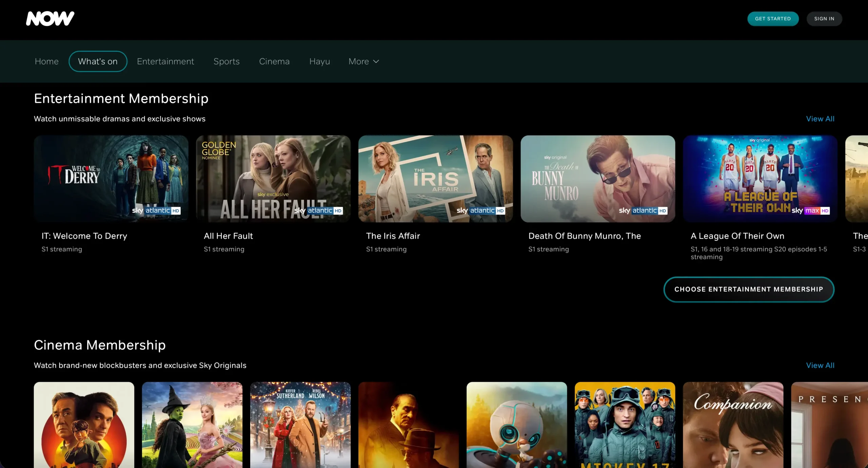
Task: Expand the More menu chevron
Action: pos(376,61)
